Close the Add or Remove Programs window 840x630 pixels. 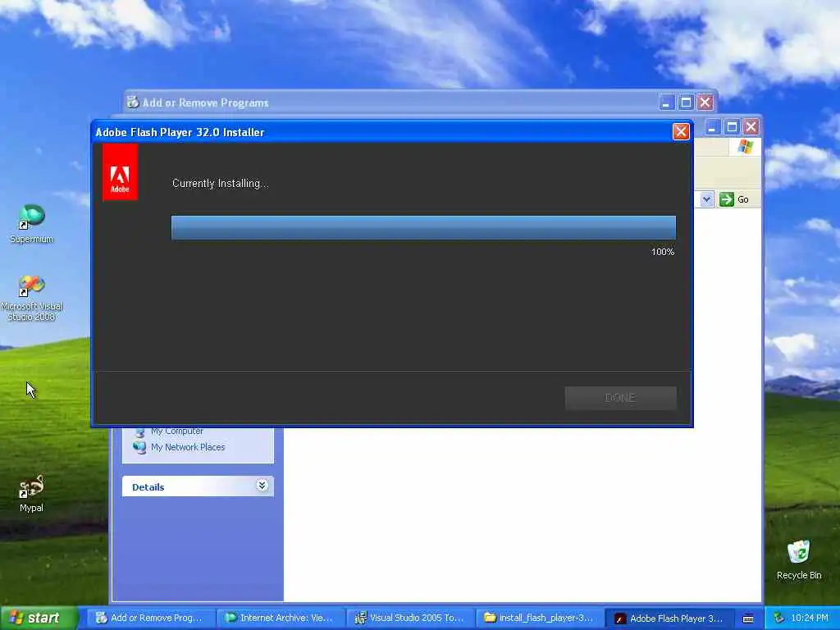705,103
